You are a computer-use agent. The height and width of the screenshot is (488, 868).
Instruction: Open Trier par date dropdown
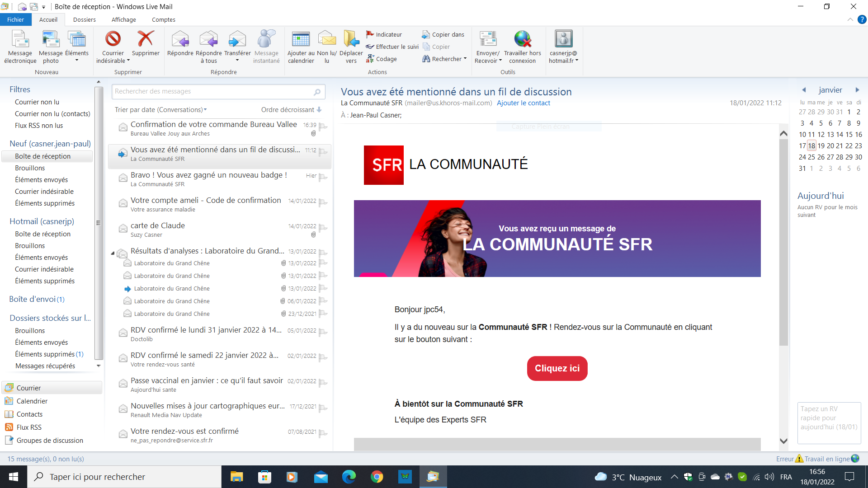point(160,110)
